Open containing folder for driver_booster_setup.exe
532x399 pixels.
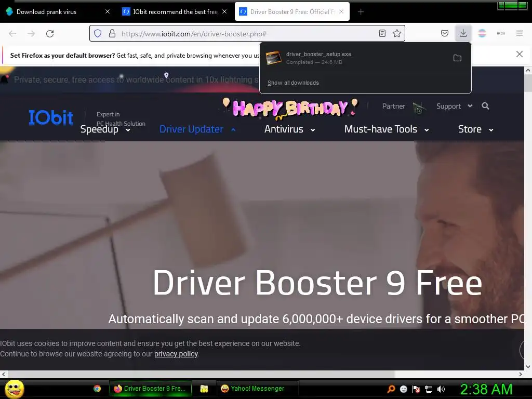[x=457, y=58]
